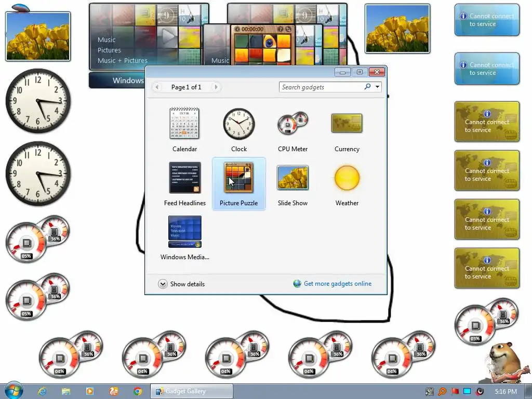
Task: Launch Google Chrome from the taskbar
Action: coord(137,391)
